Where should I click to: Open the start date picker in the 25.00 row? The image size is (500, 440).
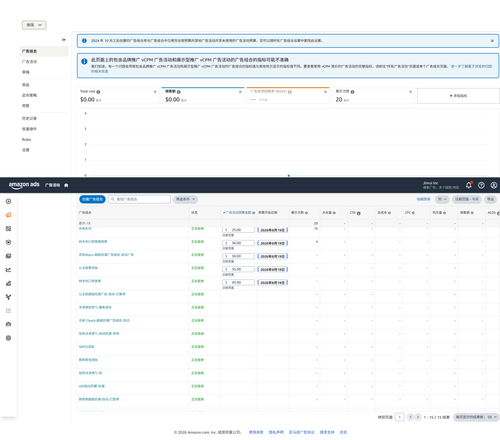[x=272, y=230]
